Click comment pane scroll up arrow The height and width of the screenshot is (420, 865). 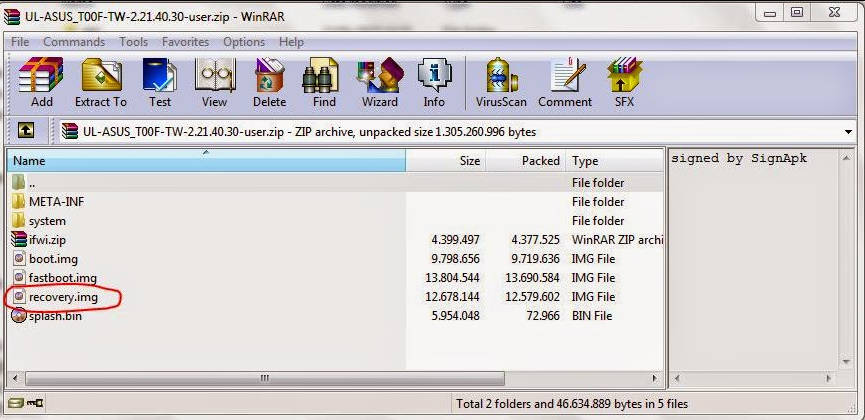tap(845, 158)
